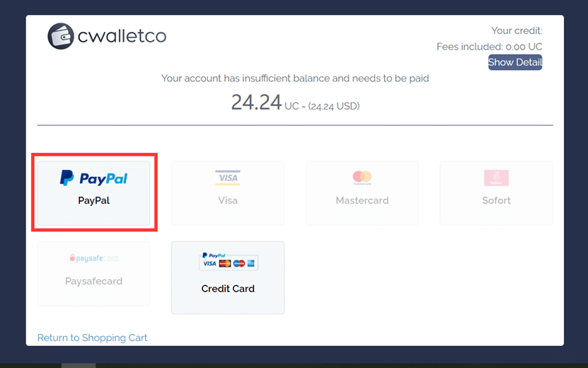Viewport: 588px width, 368px height.
Task: Click the pink Sofort logo
Action: [x=496, y=178]
